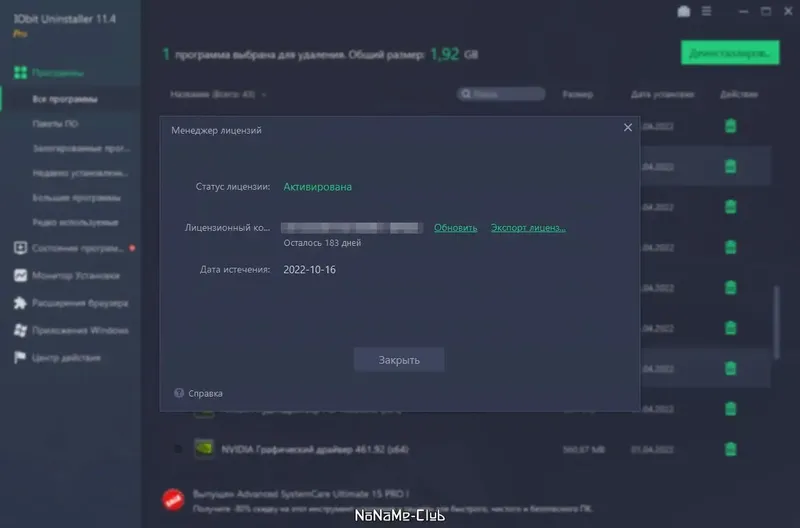Open Центр действия flag icon

coord(20,358)
